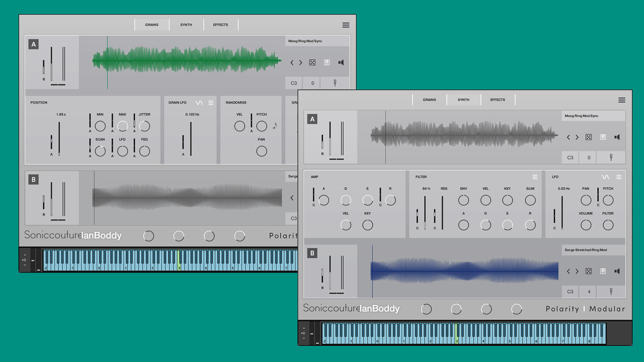Screen dimensions: 644x362
Task: Adjust the filter cutoff 64% slider
Action: (425, 213)
